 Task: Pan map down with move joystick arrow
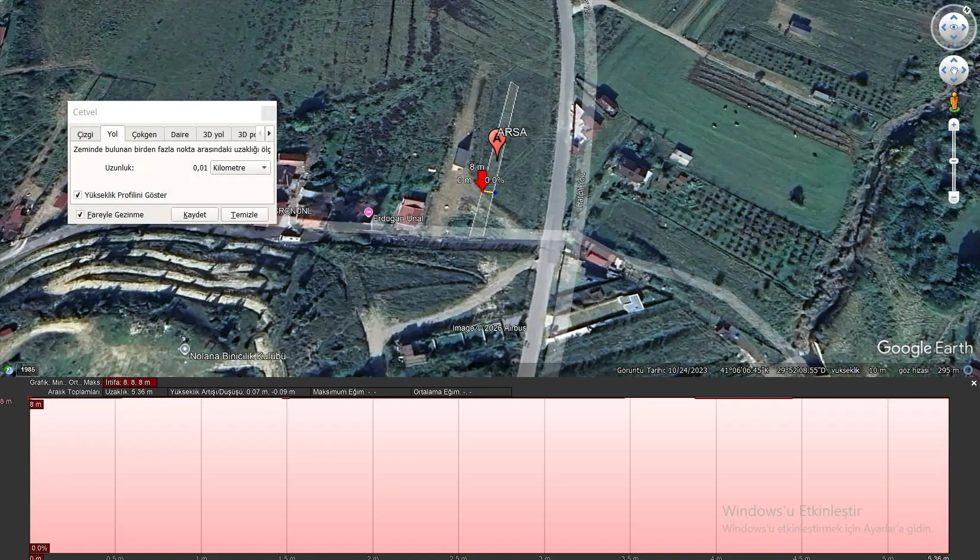pyautogui.click(x=954, y=81)
